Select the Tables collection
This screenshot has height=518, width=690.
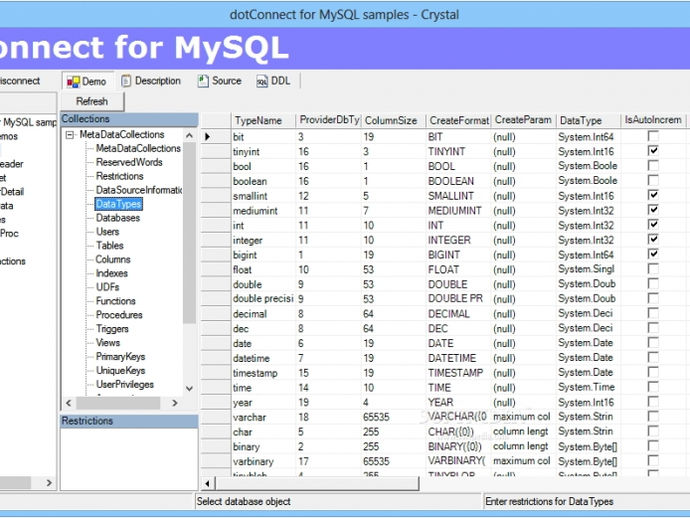110,246
